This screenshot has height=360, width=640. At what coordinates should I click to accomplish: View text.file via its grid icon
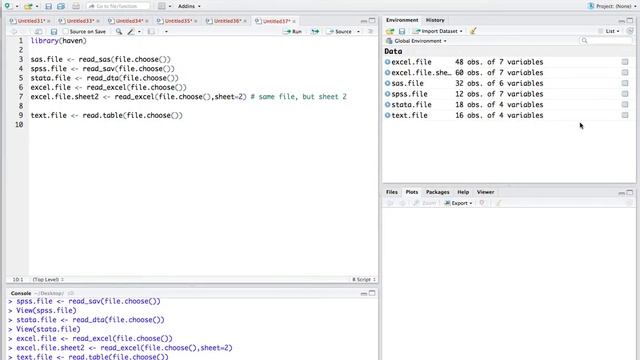click(x=625, y=115)
